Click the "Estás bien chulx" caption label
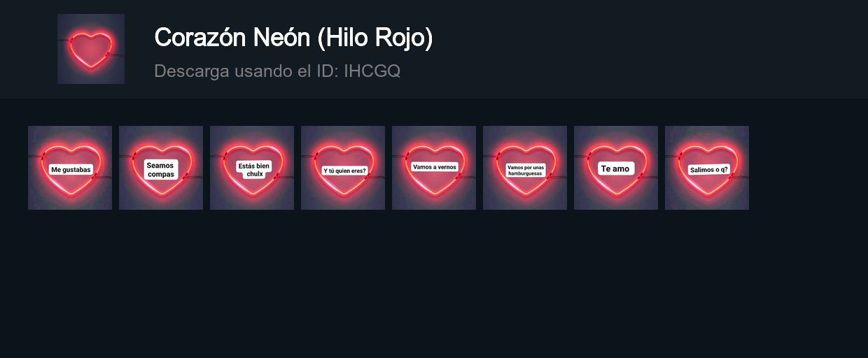Screen dimensions: 868x358 253,170
